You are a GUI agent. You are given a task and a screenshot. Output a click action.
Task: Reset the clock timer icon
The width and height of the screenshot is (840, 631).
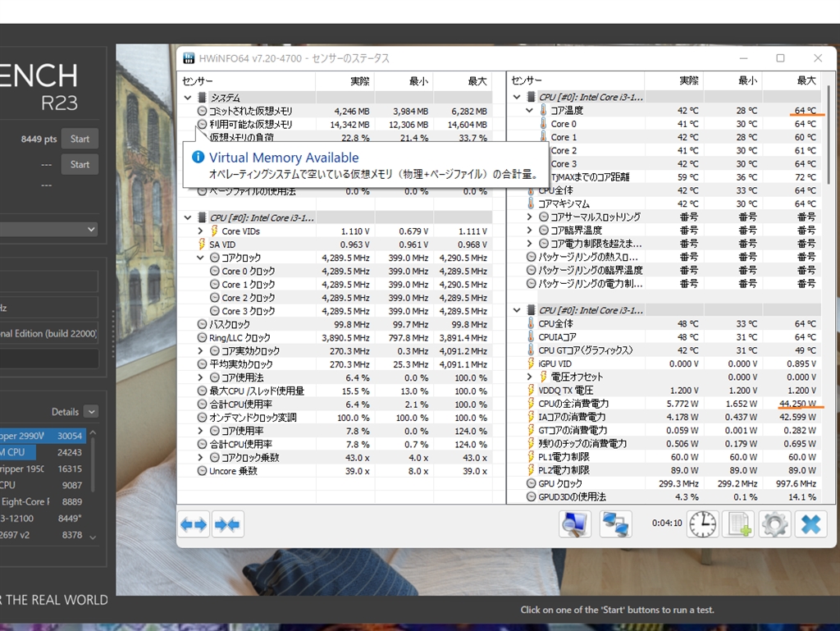pyautogui.click(x=702, y=524)
